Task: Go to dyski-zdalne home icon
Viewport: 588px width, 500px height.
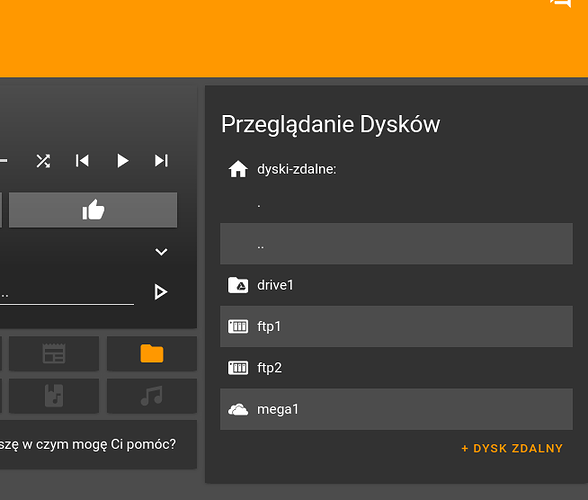Action: (238, 169)
